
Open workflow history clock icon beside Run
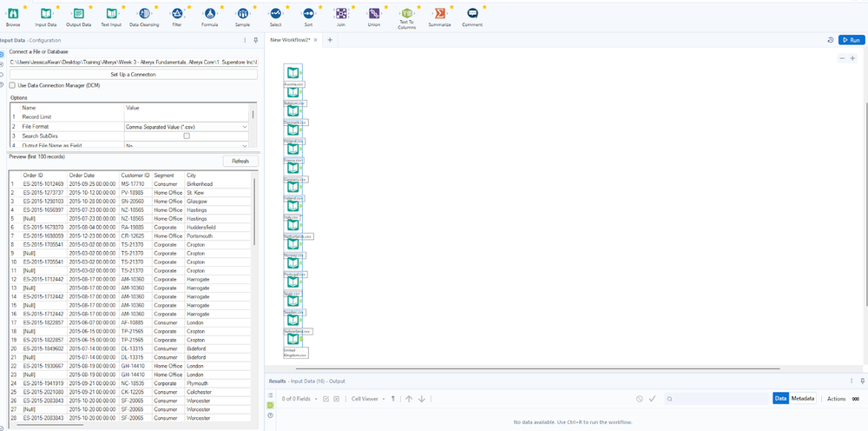click(x=831, y=40)
